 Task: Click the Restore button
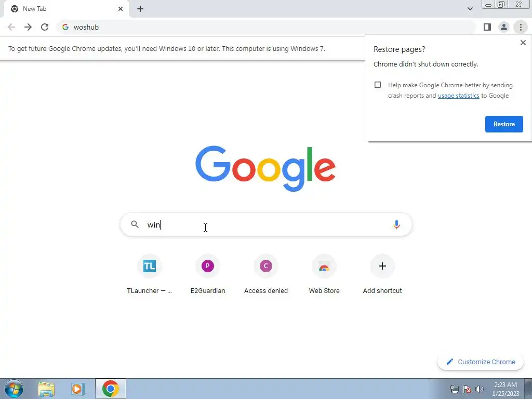tap(504, 124)
